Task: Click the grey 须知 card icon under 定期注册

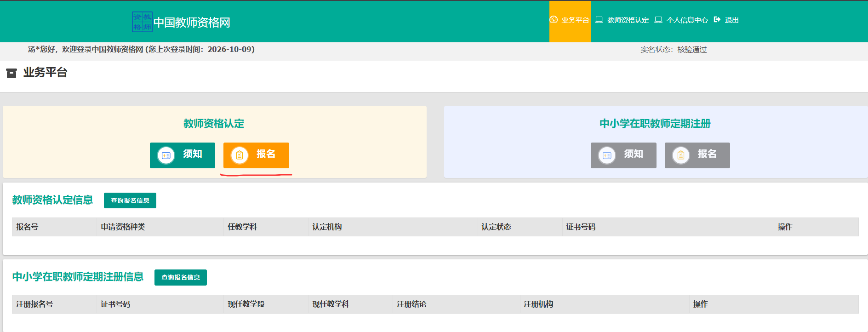Action: (x=607, y=155)
